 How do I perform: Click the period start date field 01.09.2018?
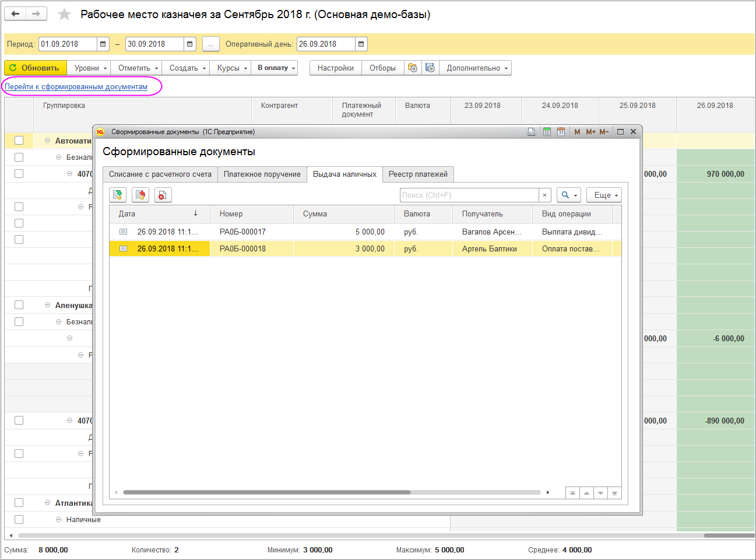(x=68, y=44)
